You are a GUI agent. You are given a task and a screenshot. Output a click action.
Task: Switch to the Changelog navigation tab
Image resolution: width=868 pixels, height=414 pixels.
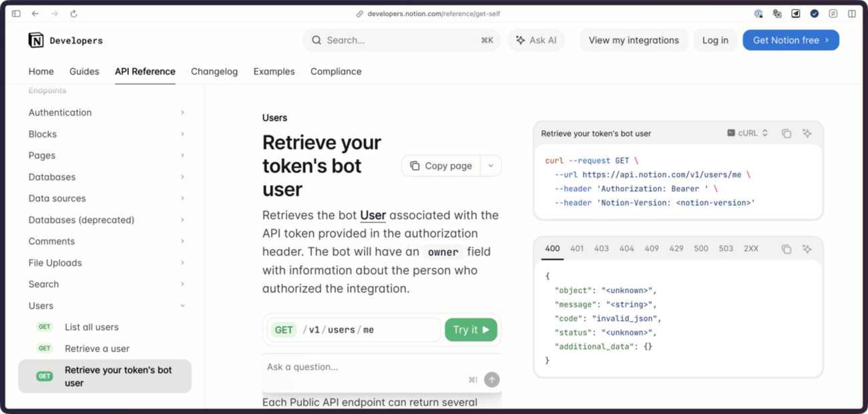[214, 71]
